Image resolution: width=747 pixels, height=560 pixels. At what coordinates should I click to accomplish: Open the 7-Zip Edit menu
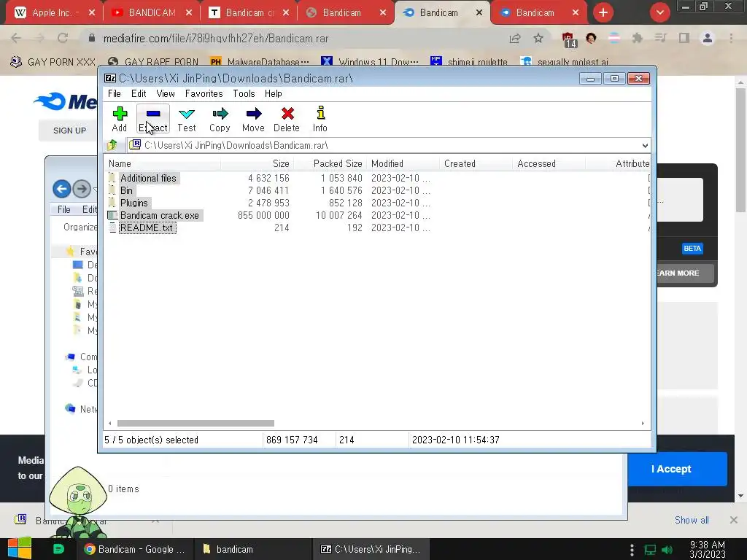click(139, 94)
